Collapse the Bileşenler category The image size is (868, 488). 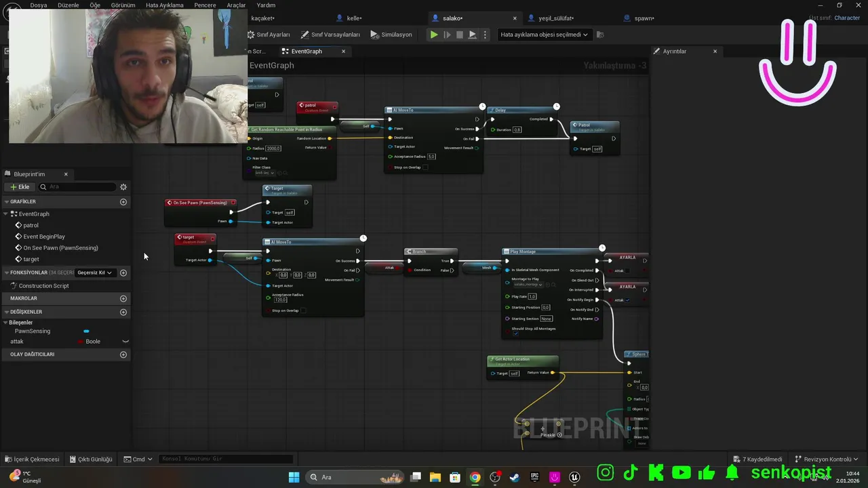point(6,323)
